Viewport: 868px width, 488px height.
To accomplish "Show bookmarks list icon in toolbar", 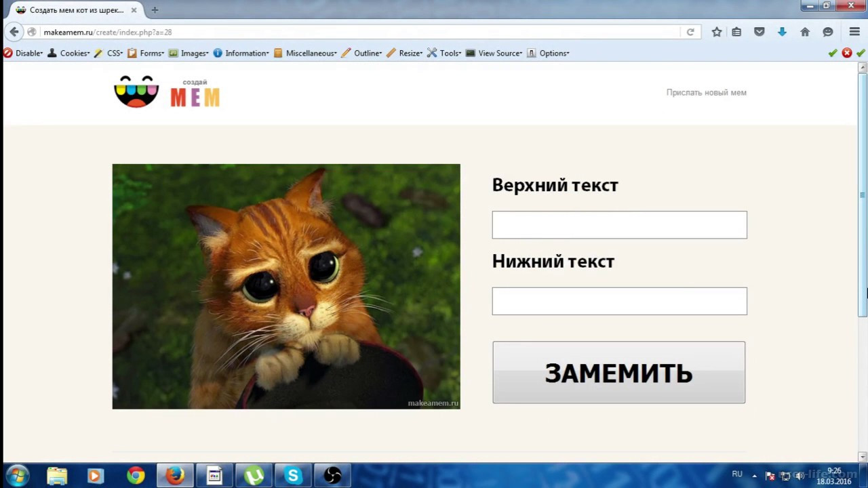I will tap(736, 32).
